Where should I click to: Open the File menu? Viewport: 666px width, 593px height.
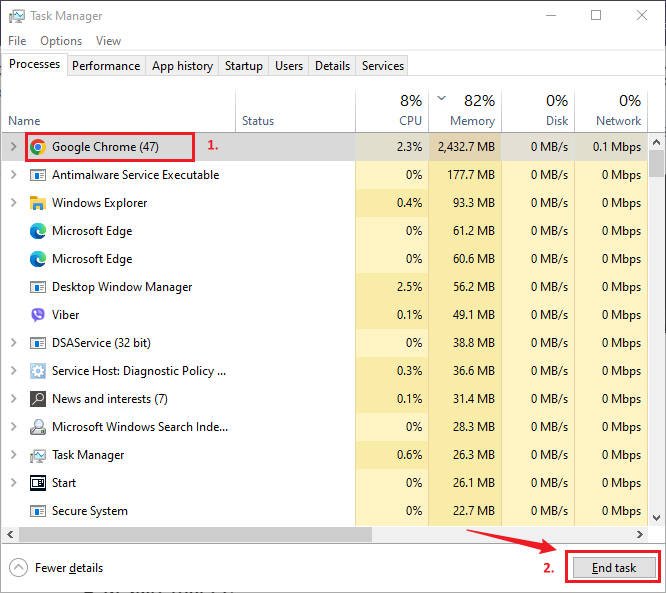coord(17,41)
